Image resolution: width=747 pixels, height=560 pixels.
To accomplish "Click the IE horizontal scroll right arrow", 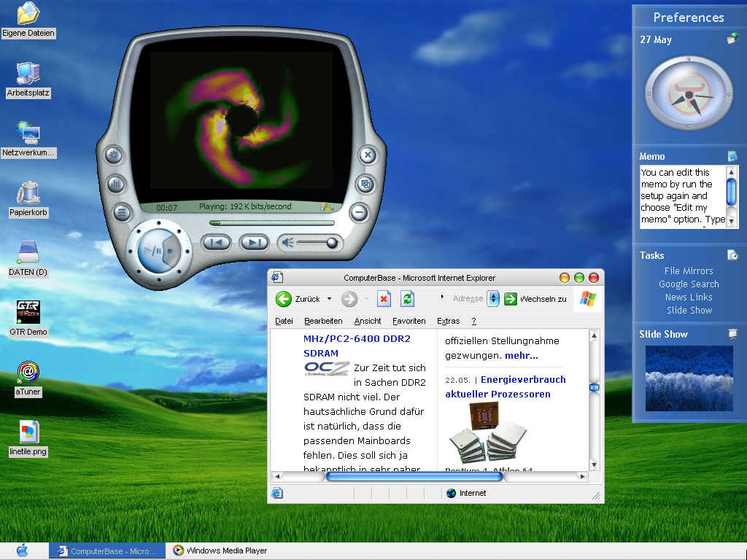I will click(x=582, y=476).
